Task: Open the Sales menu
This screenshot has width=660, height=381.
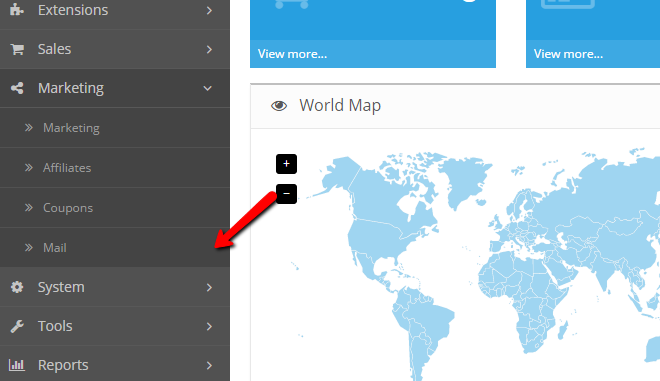Action: point(114,49)
